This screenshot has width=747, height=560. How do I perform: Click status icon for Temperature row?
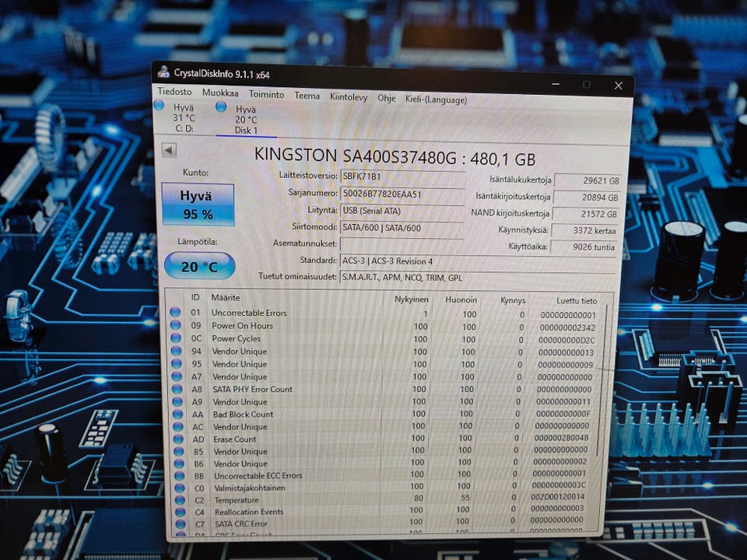click(180, 500)
